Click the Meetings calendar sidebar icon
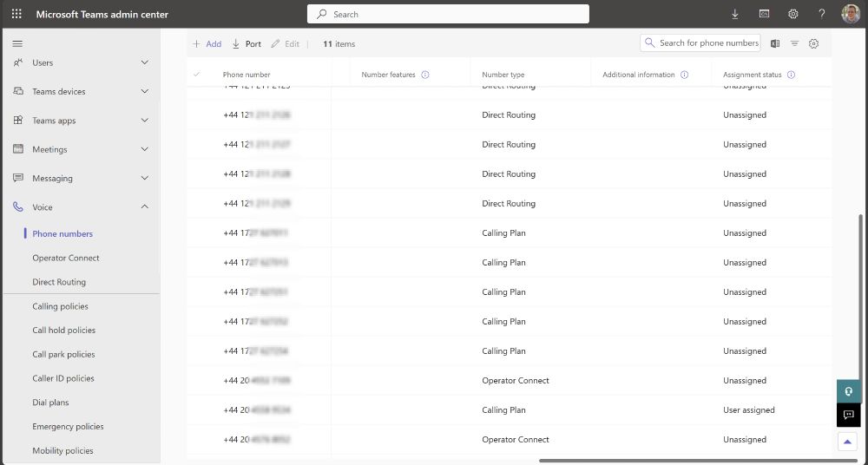This screenshot has height=465, width=868. point(17,149)
